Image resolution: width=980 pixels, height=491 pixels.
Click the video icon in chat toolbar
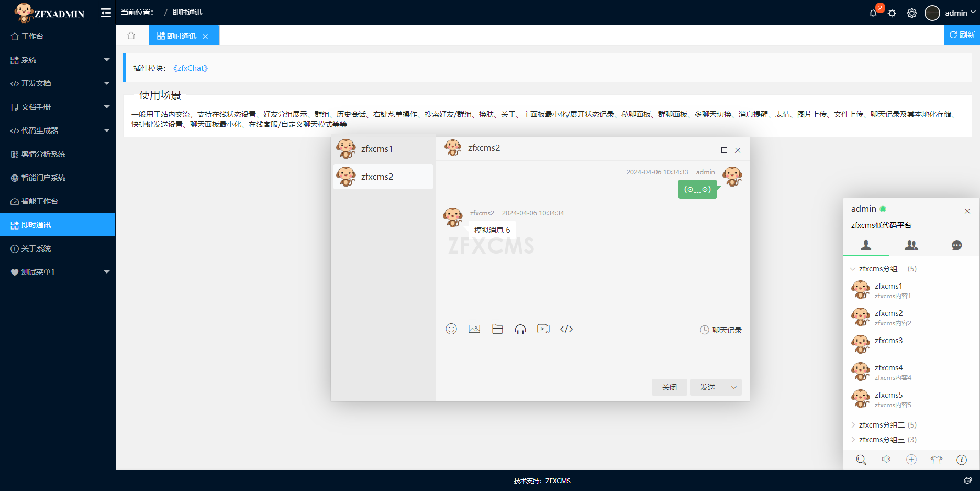pyautogui.click(x=543, y=329)
